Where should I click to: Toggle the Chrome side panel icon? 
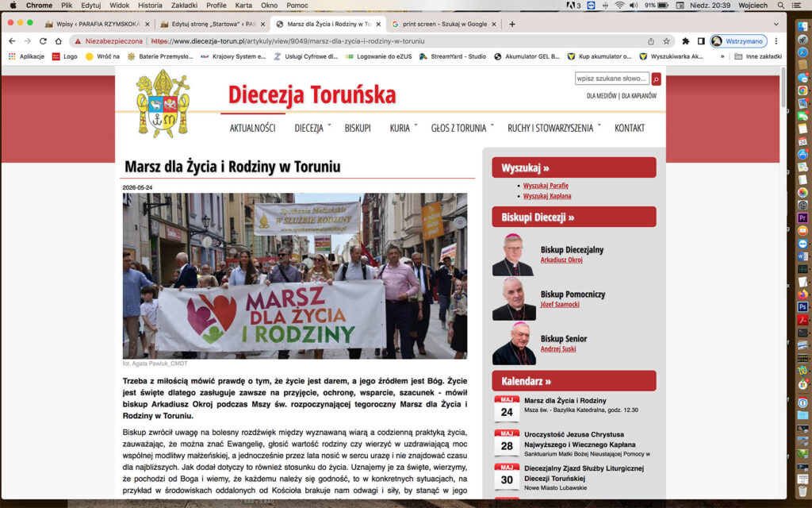(701, 41)
